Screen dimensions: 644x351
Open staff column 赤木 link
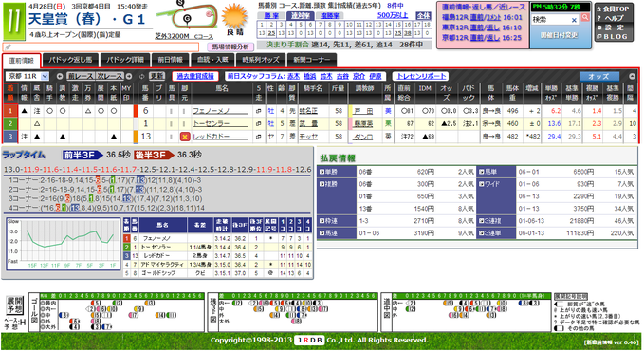click(293, 76)
